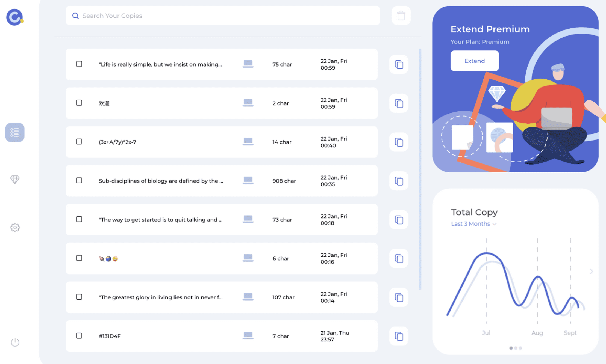The height and width of the screenshot is (364, 606).
Task: Open settings gear in sidebar
Action: click(x=15, y=227)
